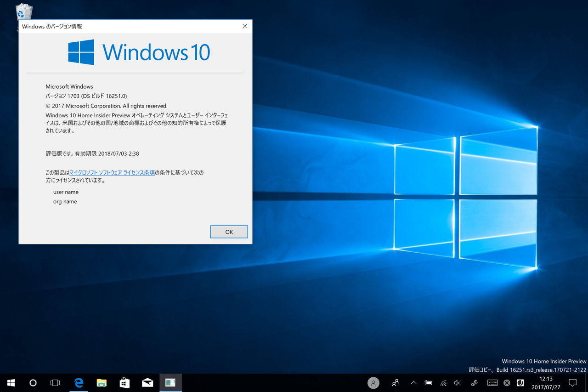Viewport: 588px width, 392px height.
Task: Open File Explorer from the taskbar
Action: point(102,382)
